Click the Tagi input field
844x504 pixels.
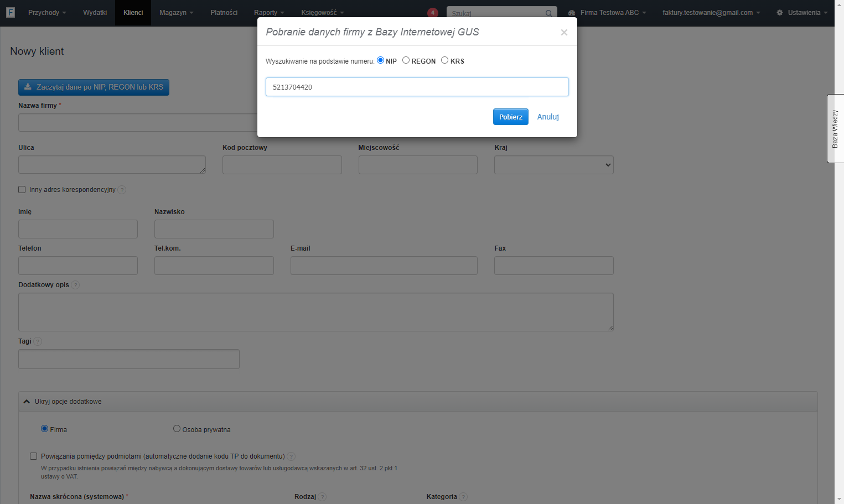(x=129, y=359)
